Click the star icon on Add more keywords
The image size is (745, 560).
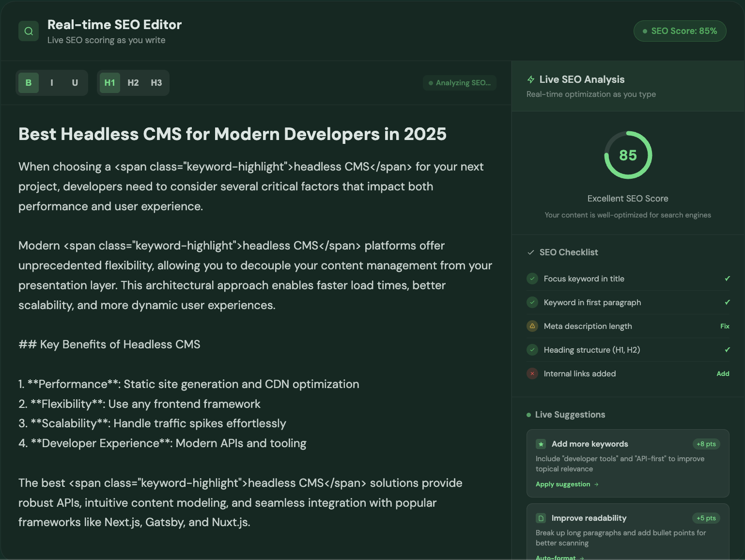pos(541,444)
